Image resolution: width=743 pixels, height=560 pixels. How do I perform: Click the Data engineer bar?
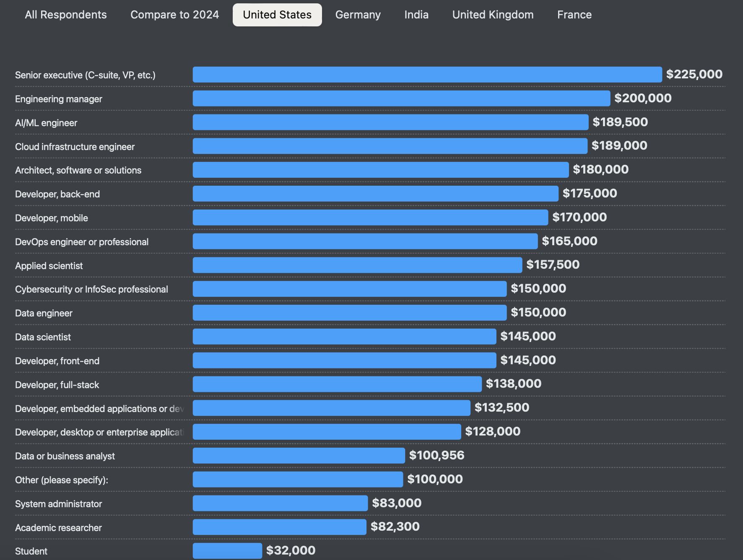point(349,313)
